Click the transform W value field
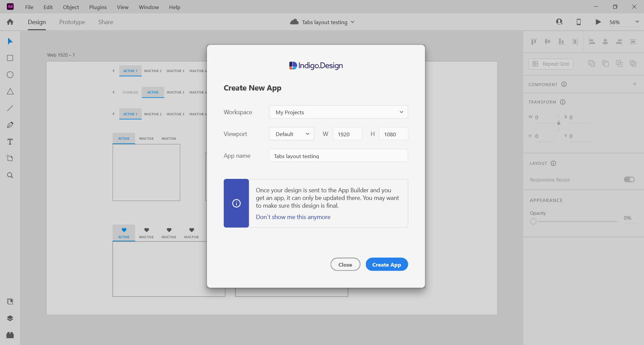Viewport: 644px width, 345px height. [545, 118]
